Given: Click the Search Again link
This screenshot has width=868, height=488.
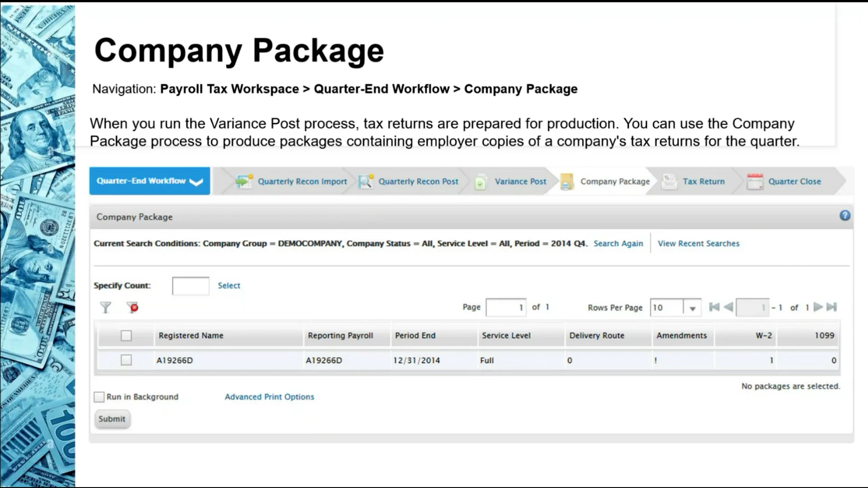Looking at the screenshot, I should click(618, 244).
